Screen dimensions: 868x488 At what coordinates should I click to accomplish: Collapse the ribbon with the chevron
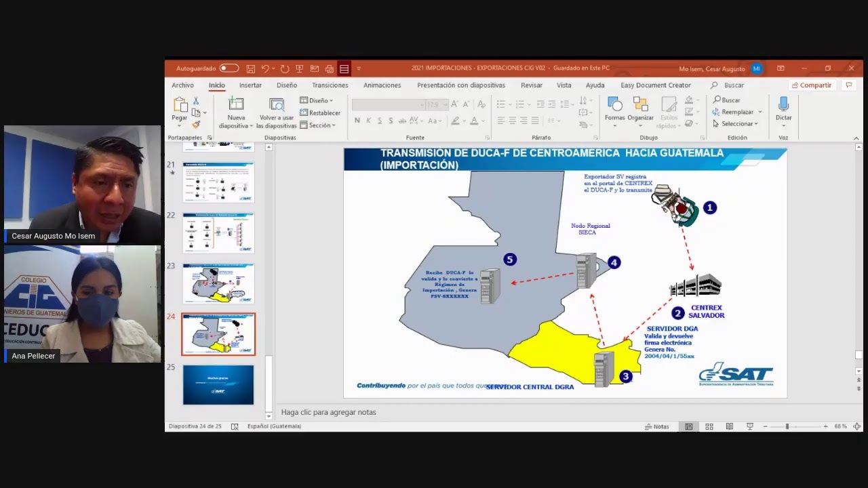(856, 138)
